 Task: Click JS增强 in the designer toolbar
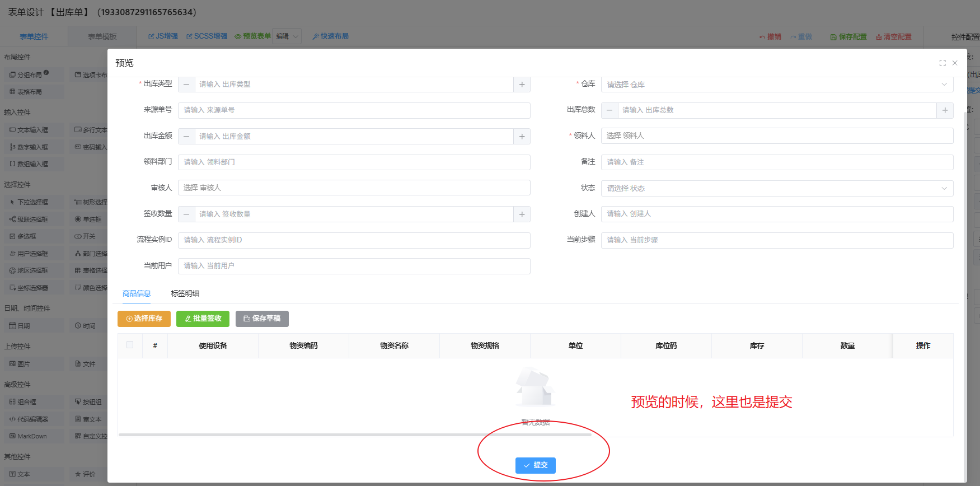pyautogui.click(x=163, y=36)
